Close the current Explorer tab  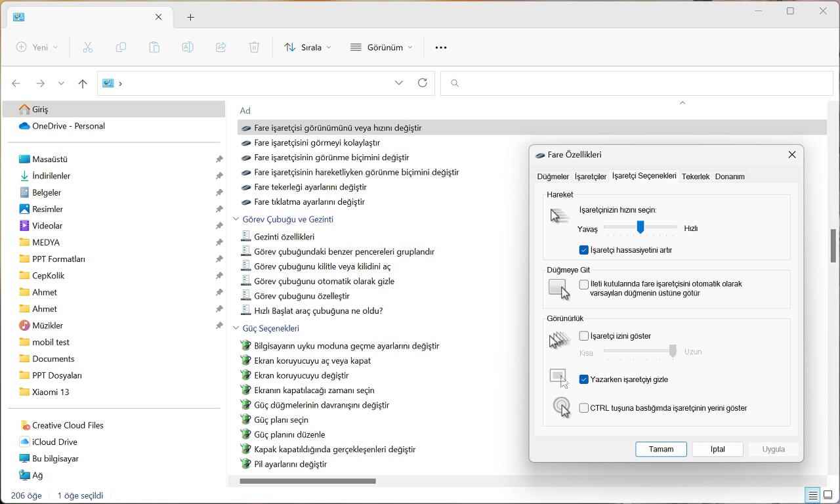point(158,17)
